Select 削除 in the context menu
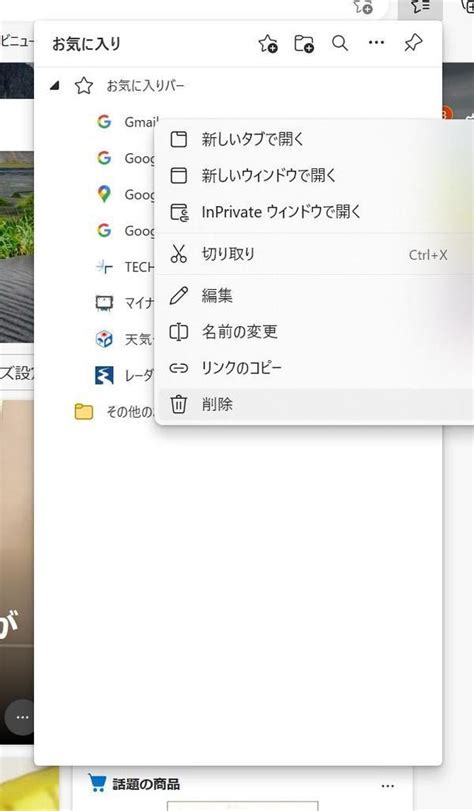 [315, 404]
